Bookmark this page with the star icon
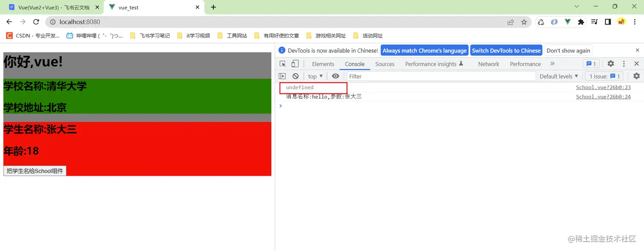Screen dimensions: 644x251 coord(524,22)
